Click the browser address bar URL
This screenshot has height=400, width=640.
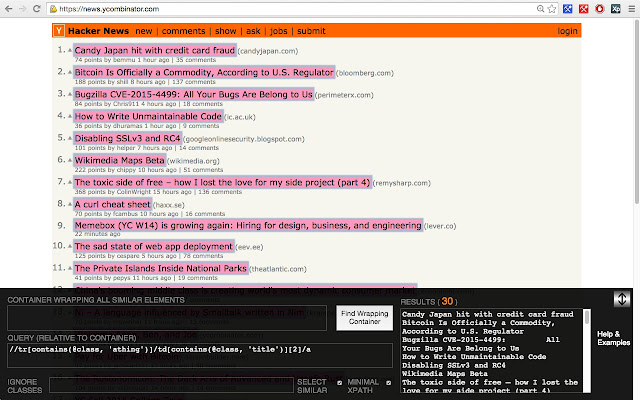click(109, 9)
